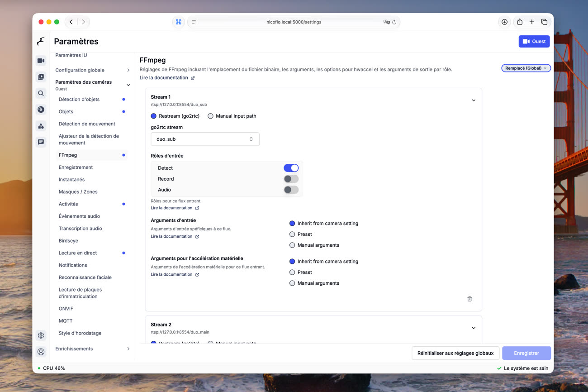This screenshot has height=392, width=588.
Task: Open the search magnifier in sidebar
Action: click(41, 93)
